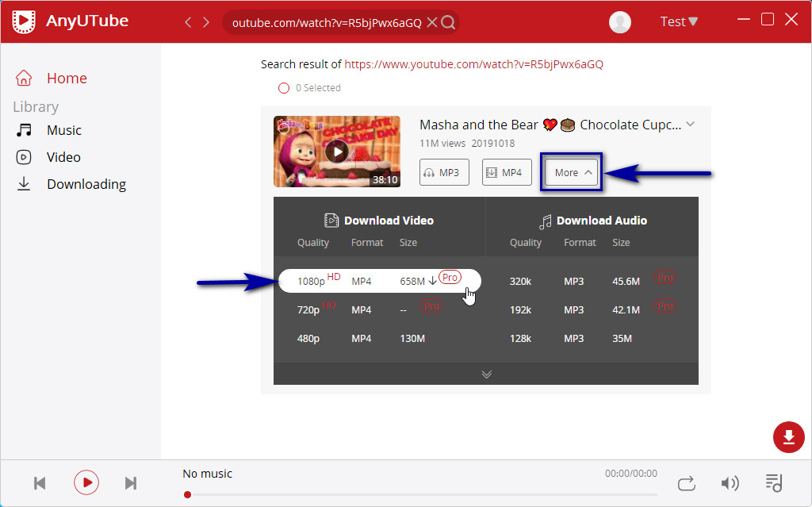
Task: Play the Masha and the Bear thumbnail
Action: point(337,152)
